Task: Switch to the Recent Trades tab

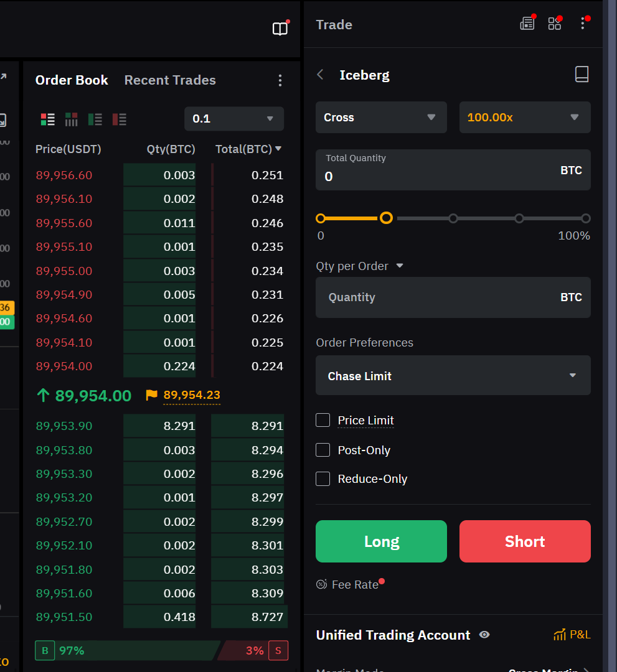Action: pyautogui.click(x=170, y=80)
